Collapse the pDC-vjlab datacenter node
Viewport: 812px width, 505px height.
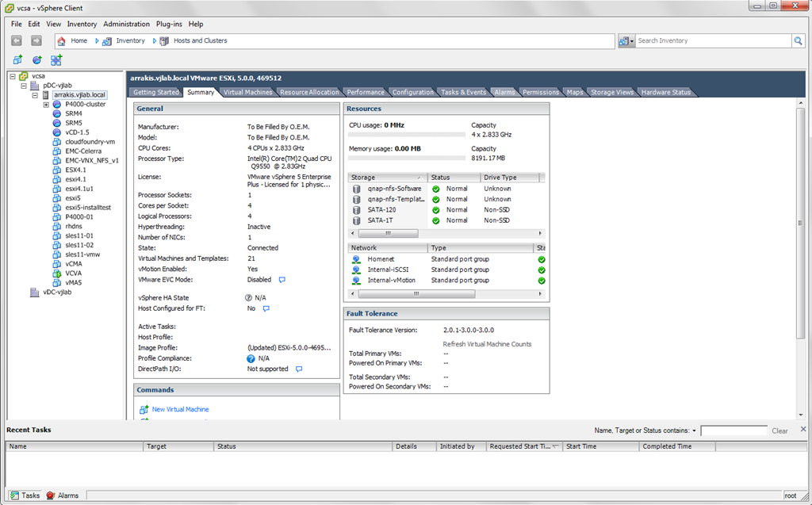[x=24, y=86]
